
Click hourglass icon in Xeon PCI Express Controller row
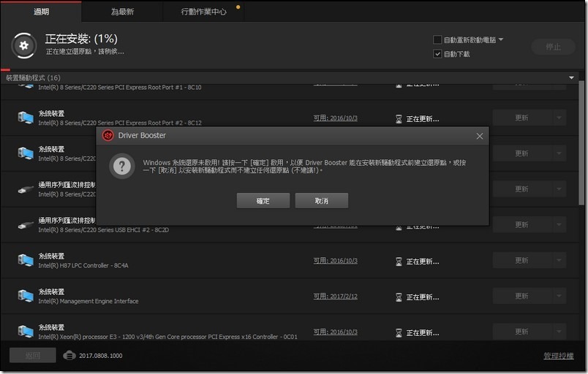click(399, 333)
